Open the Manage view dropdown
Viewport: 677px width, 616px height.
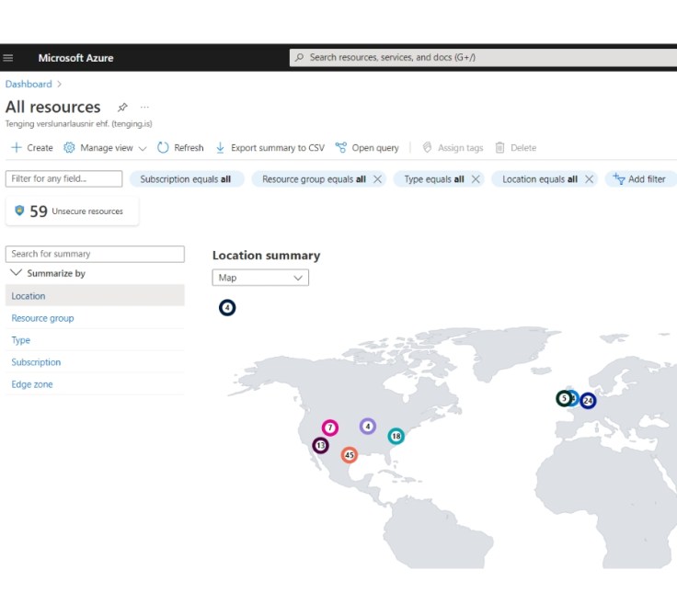click(x=105, y=148)
